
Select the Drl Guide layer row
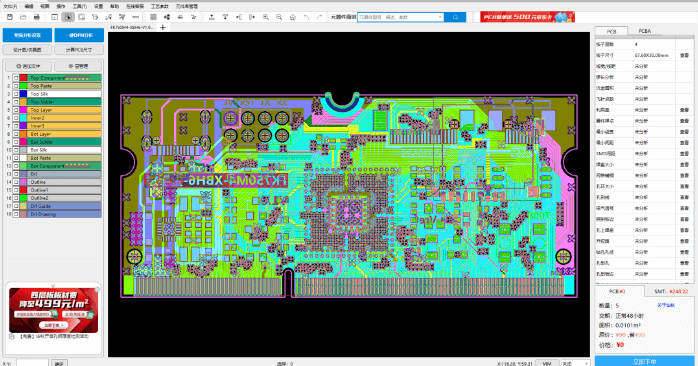pyautogui.click(x=64, y=206)
